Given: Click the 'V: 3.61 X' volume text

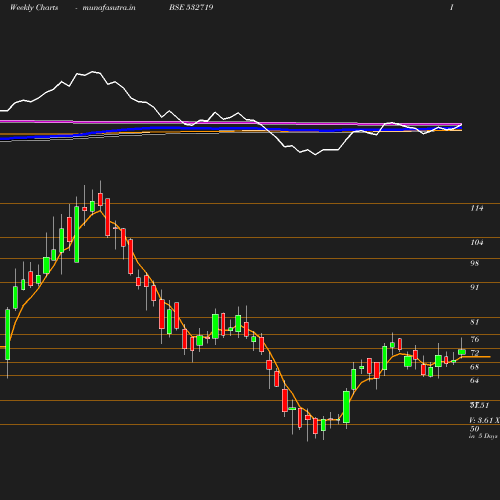Looking at the screenshot, I should coord(485,420).
